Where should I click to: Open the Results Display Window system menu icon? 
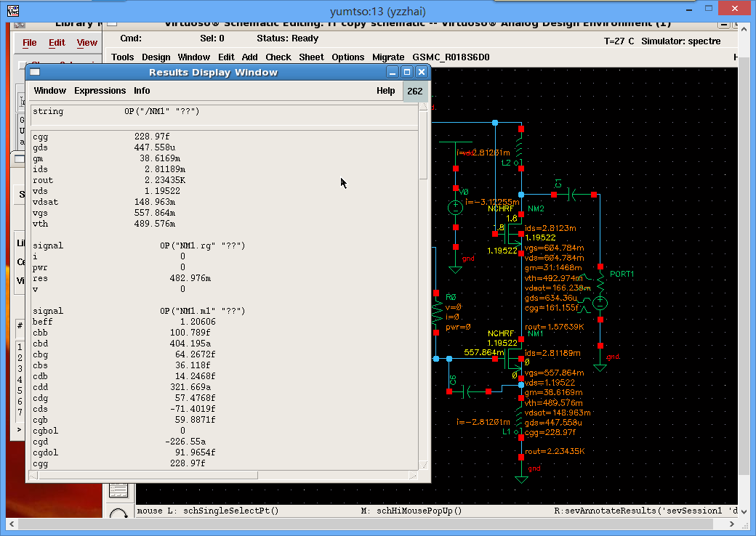tap(35, 72)
